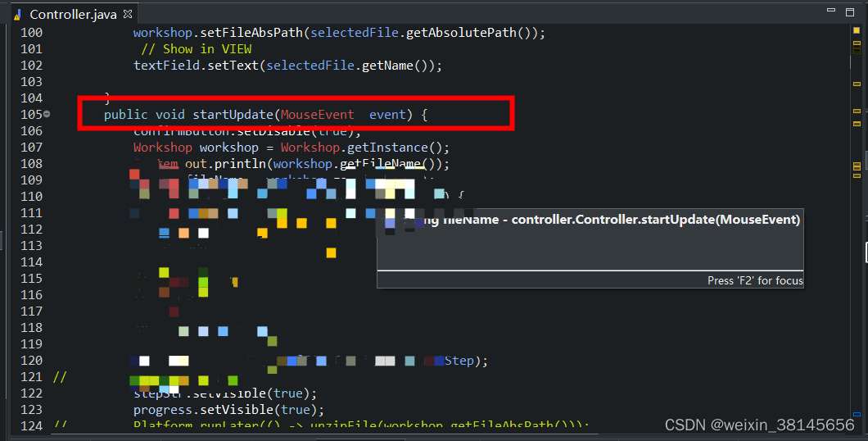Maximize the editor area

[x=850, y=11]
